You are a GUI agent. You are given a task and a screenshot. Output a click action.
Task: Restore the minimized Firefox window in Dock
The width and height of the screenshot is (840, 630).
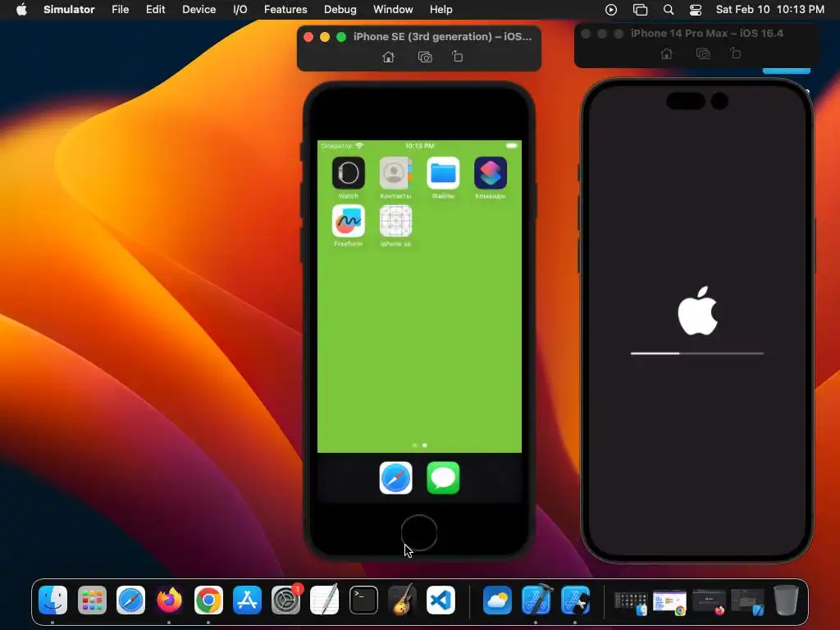709,603
